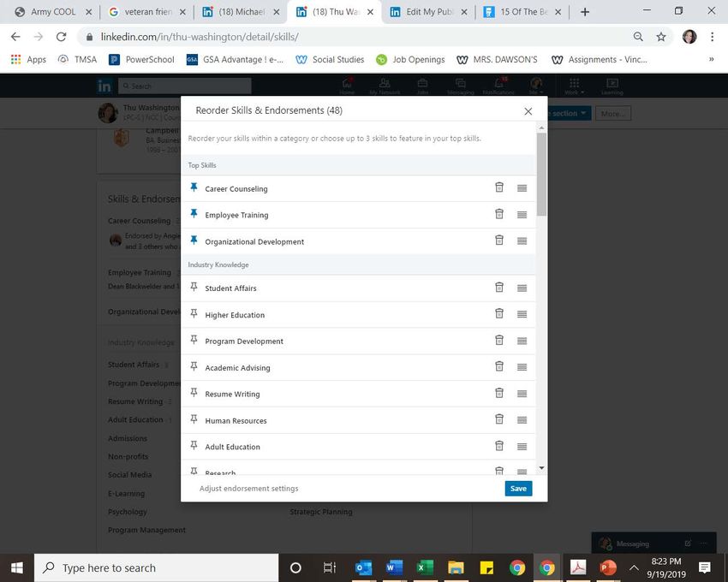This screenshot has height=582, width=728.
Task: Open Excel from the taskbar
Action: (424, 567)
